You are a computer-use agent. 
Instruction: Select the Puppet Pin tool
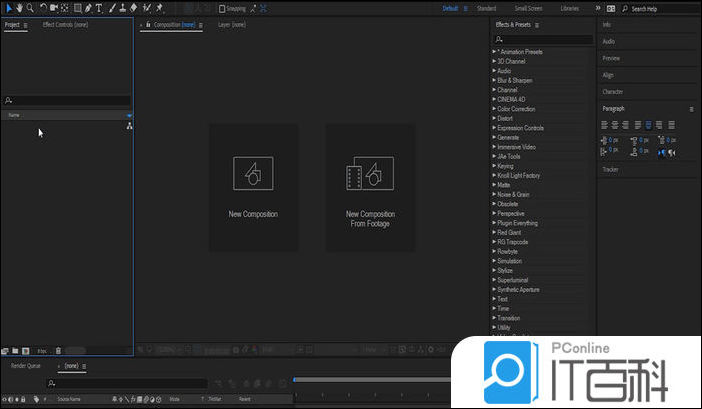(x=159, y=8)
